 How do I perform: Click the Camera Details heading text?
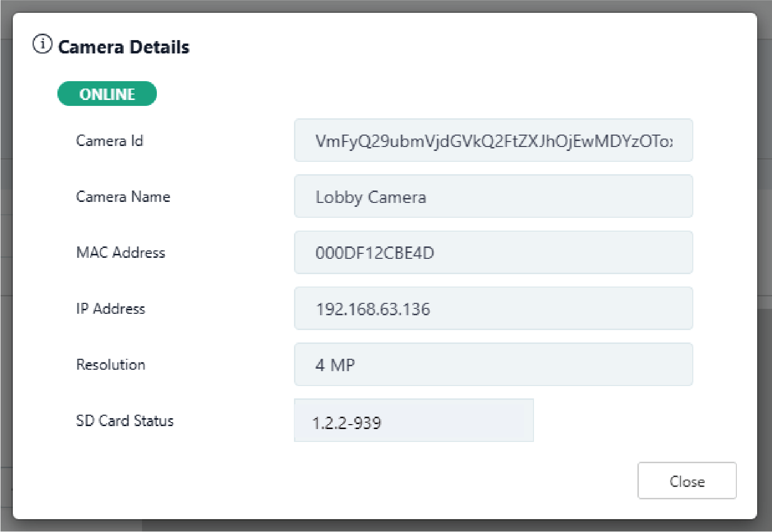(x=124, y=47)
